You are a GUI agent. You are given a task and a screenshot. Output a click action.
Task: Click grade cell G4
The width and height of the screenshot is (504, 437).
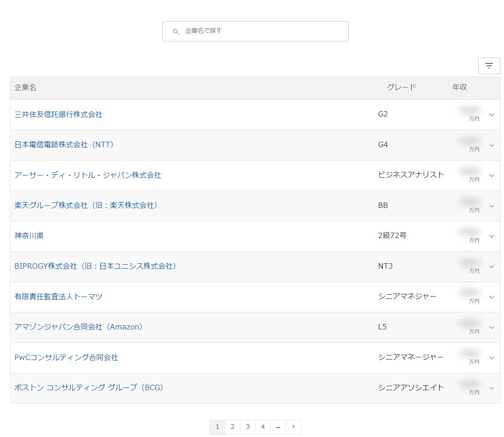383,145
